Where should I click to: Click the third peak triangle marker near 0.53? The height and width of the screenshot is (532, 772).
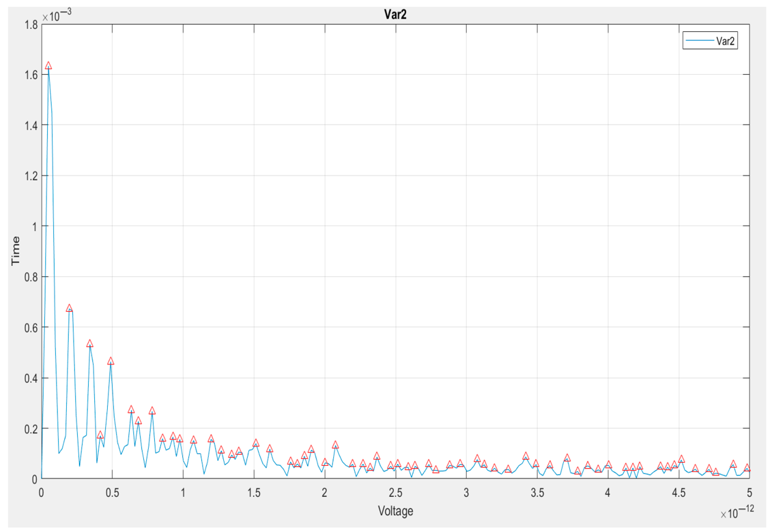90,344
